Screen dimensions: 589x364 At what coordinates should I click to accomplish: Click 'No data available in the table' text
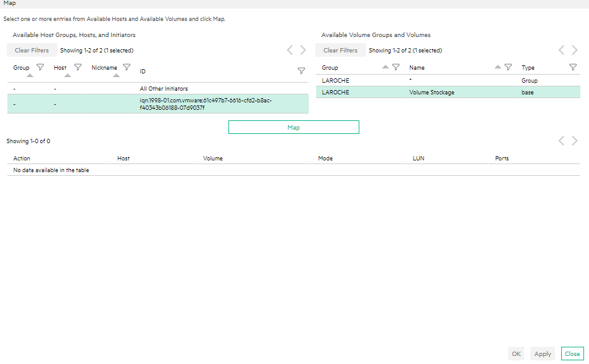(51, 170)
